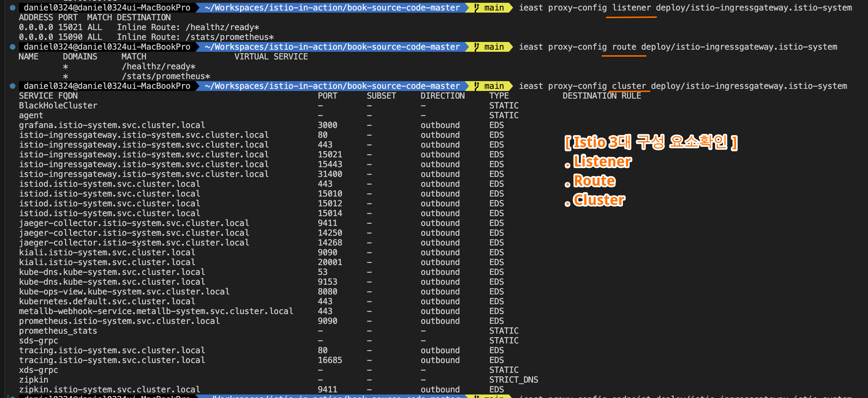Click the grafana.istio-system.svc.cluster.local row
The image size is (868, 398).
(x=112, y=125)
